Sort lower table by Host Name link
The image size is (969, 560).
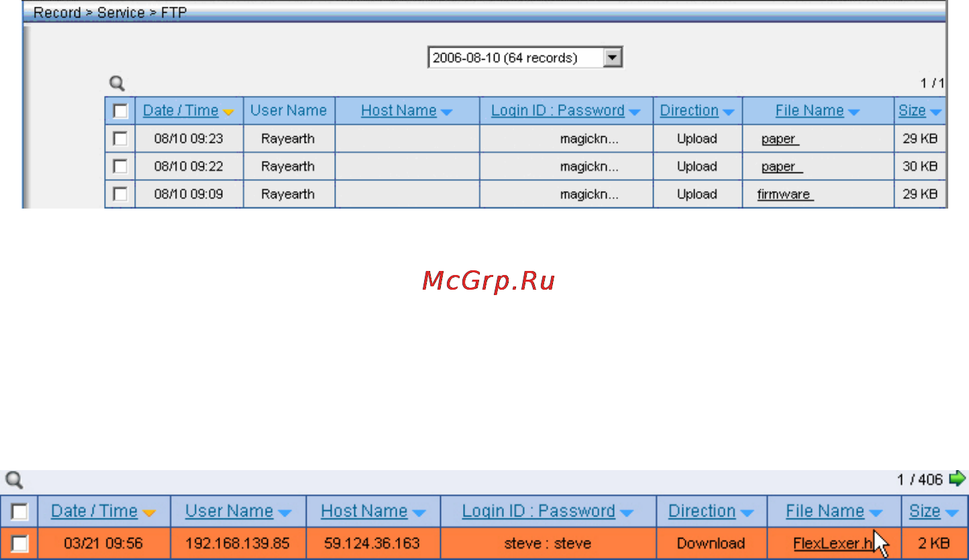pyautogui.click(x=364, y=511)
